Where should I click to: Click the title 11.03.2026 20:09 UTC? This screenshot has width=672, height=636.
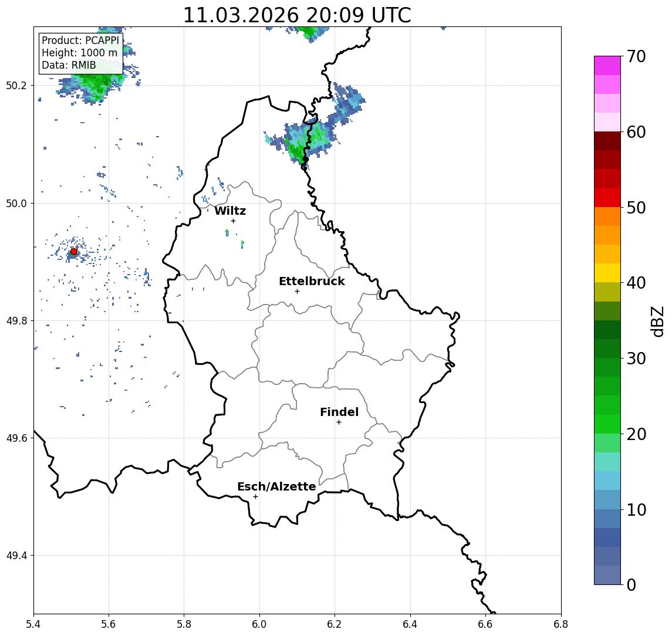[x=297, y=15]
